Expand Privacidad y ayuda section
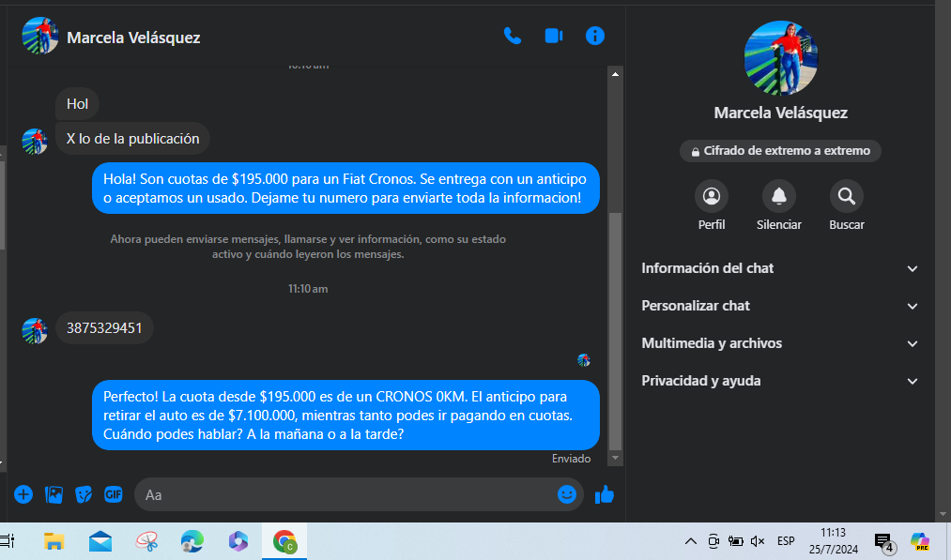Image resolution: width=951 pixels, height=560 pixels. (779, 381)
